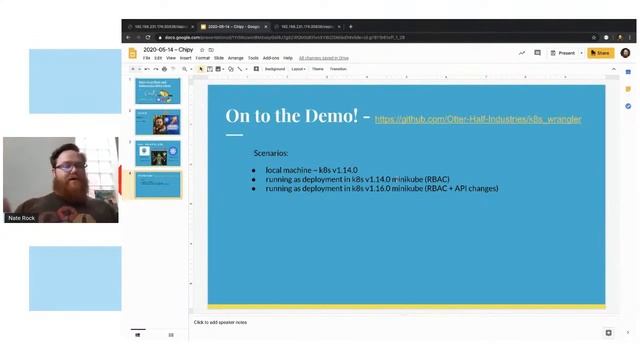Click the Explore button at bottom right
640x360 pixels.
coord(609,333)
